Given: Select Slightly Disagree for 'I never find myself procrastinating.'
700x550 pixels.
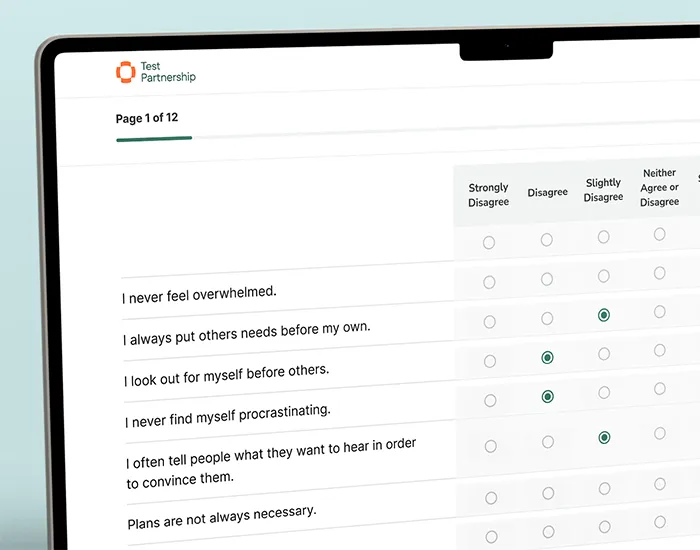Looking at the screenshot, I should [x=604, y=393].
